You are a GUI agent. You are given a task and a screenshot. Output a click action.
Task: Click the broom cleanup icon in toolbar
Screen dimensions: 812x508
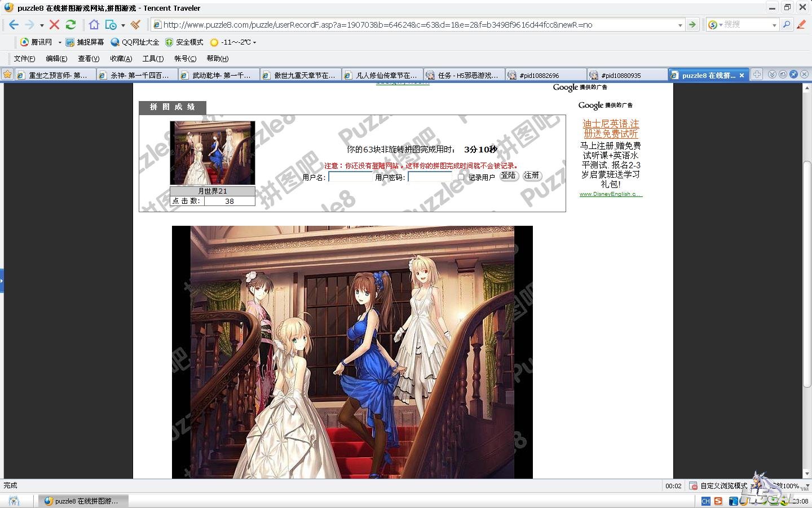tap(135, 25)
